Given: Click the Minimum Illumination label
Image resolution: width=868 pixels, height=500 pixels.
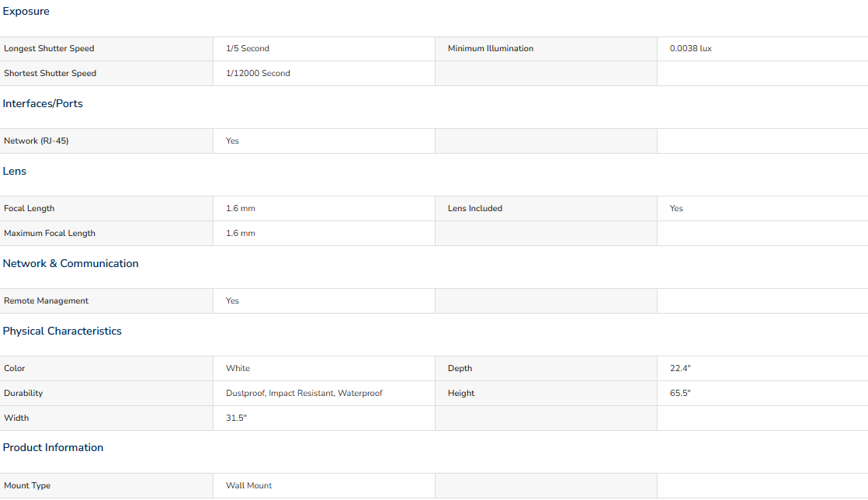Looking at the screenshot, I should click(491, 49).
